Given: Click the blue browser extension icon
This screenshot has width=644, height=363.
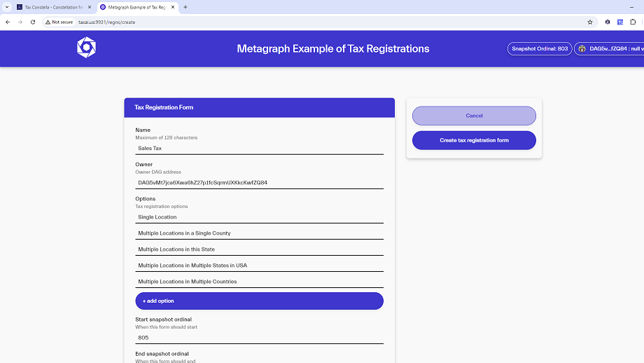Looking at the screenshot, I should click(x=620, y=22).
